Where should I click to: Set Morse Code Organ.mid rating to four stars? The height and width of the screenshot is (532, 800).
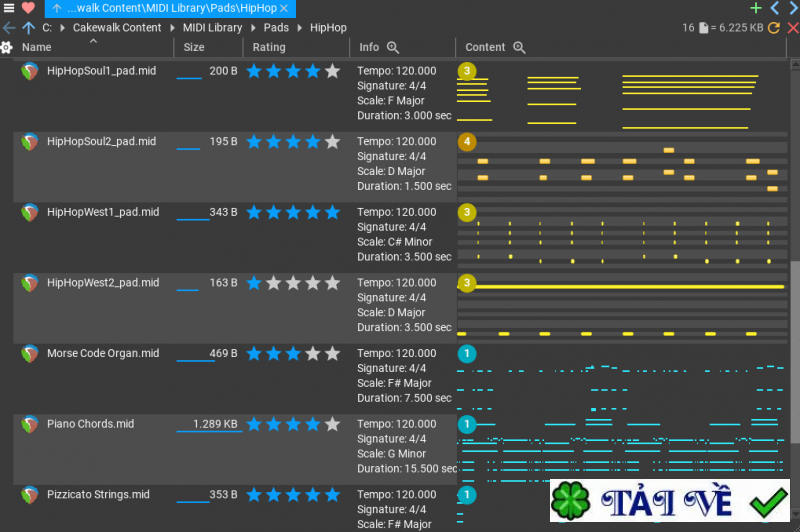(x=313, y=353)
